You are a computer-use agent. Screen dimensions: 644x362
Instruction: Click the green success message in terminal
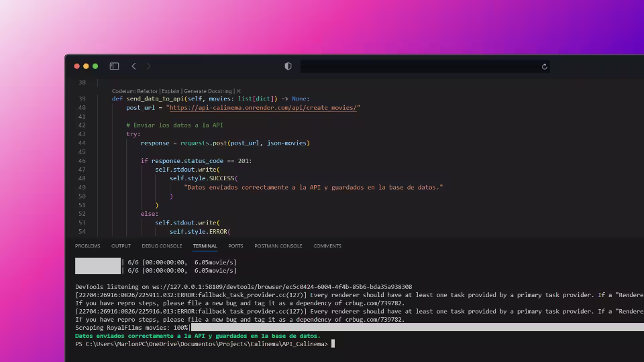197,336
